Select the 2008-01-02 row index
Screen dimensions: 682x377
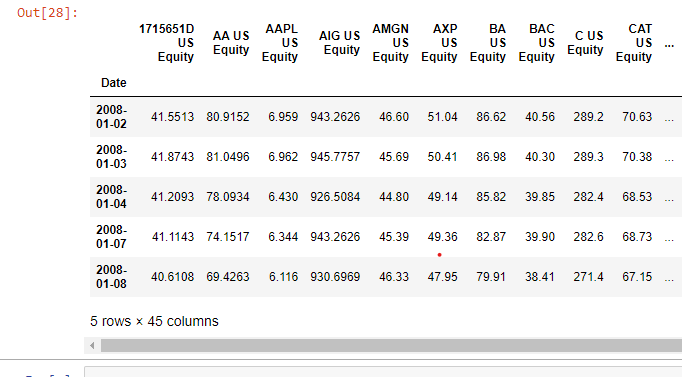111,117
